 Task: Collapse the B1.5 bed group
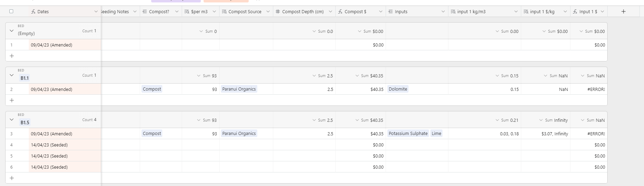coord(11,120)
